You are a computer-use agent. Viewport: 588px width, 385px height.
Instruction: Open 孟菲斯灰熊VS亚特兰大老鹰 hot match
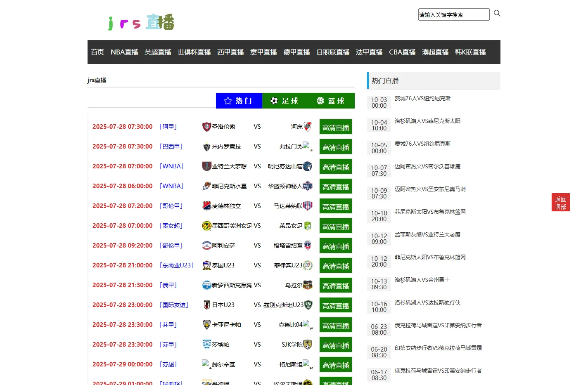coord(427,234)
